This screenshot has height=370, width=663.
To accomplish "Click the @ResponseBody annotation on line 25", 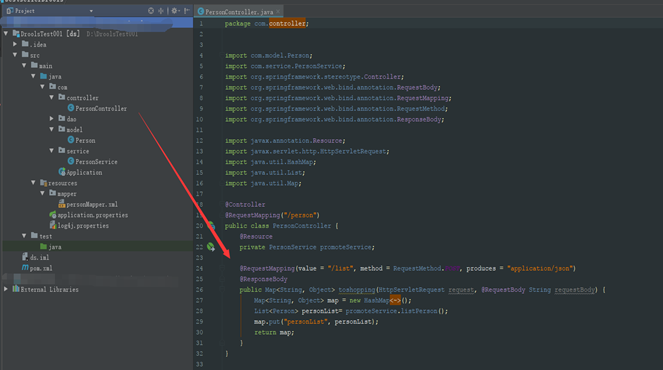I will (x=263, y=279).
